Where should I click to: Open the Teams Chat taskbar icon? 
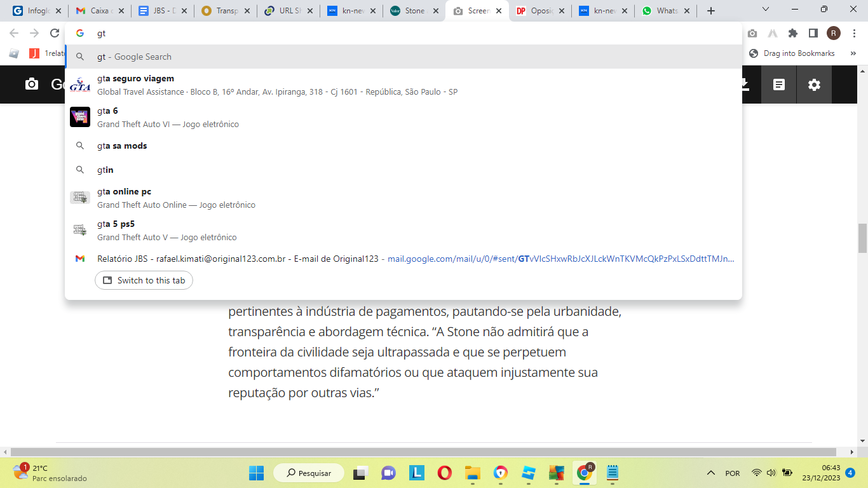click(x=388, y=473)
